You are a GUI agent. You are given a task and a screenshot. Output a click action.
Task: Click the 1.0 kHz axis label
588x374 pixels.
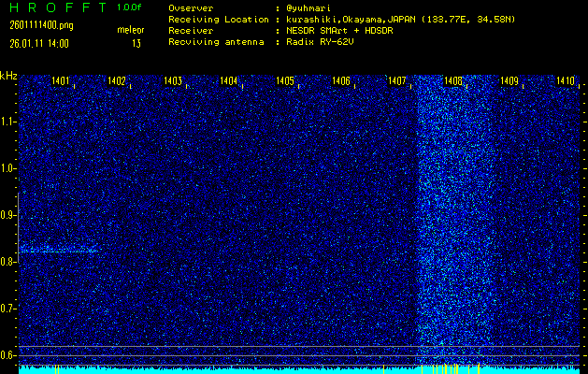click(7, 168)
